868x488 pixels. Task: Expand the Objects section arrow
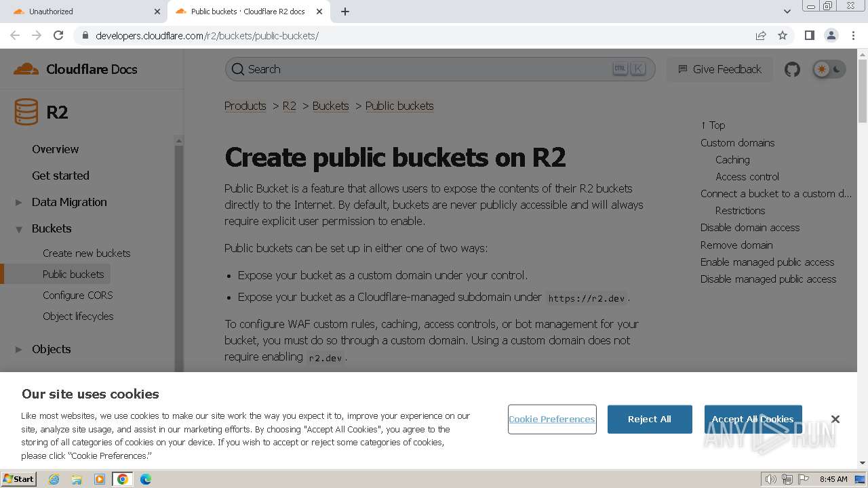coord(19,350)
